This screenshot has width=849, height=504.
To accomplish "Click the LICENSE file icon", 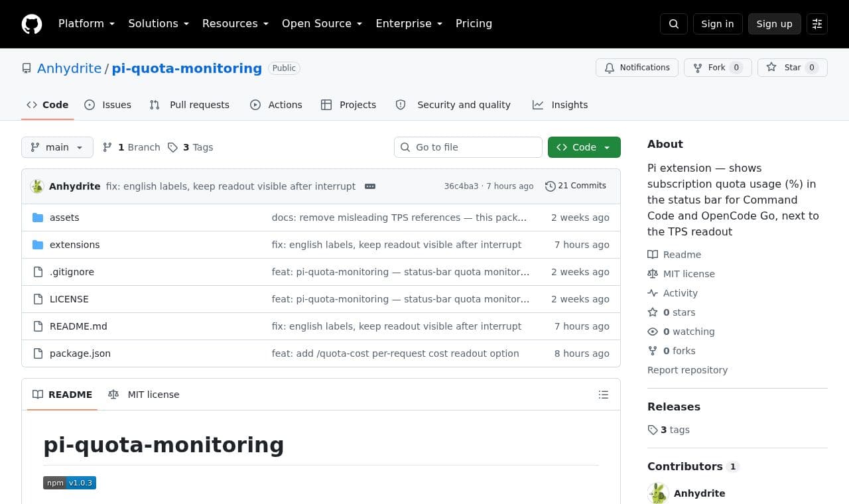I will 38,299.
